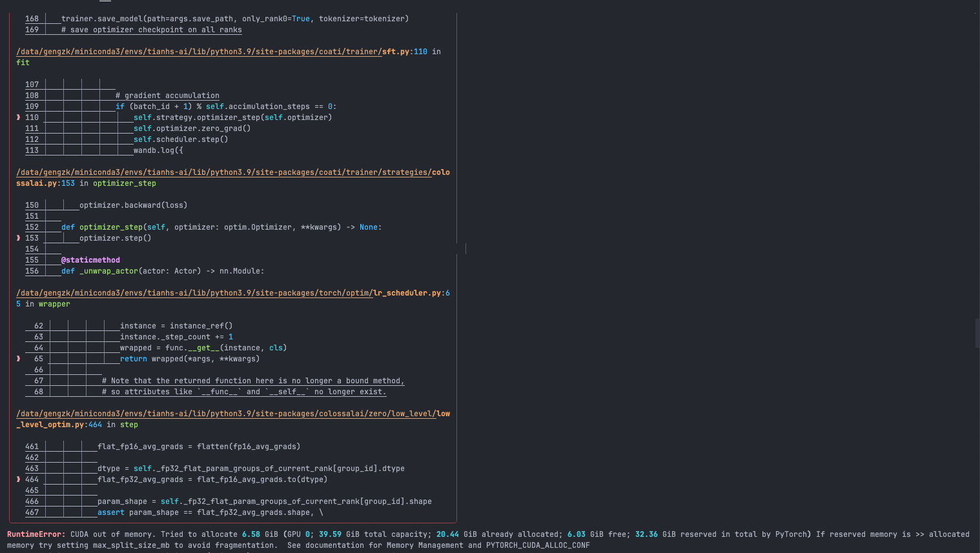Click the 'optimizer.backward(loss)' code line
The image size is (980, 553).
point(134,205)
